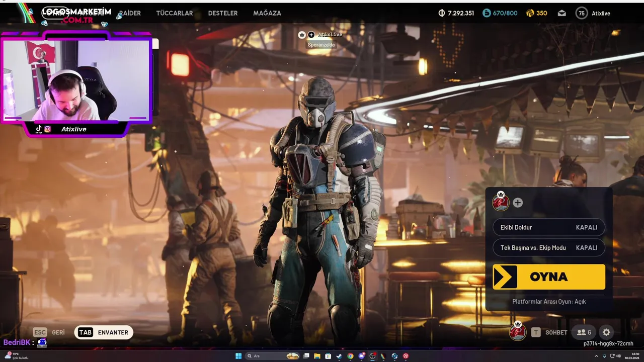Screen dimensions: 644x362
Task: Click the player avatar near SOHBET
Action: click(x=518, y=331)
